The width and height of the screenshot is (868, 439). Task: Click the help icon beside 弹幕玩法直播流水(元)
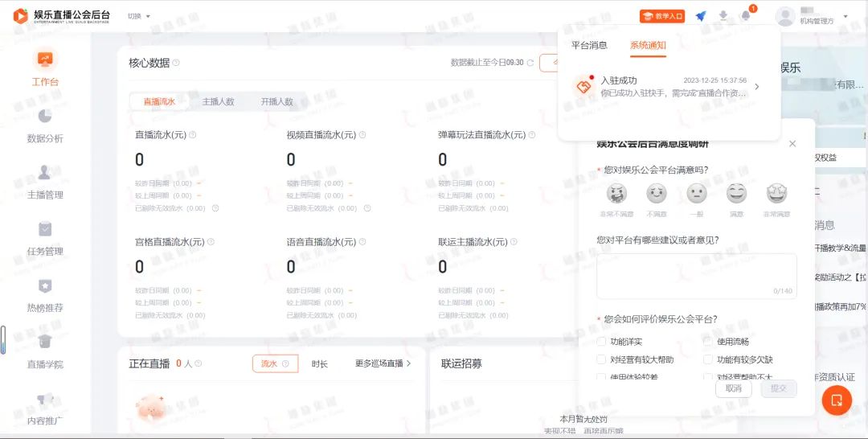click(x=532, y=134)
